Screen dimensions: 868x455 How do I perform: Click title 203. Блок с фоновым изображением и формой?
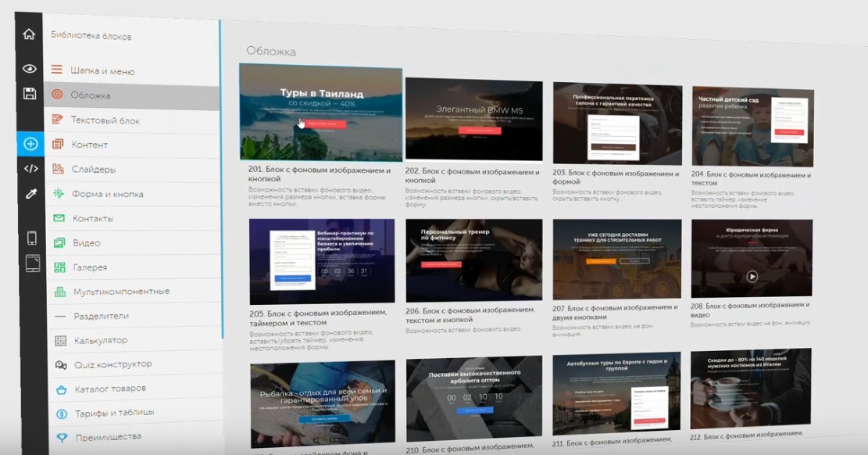pos(616,177)
